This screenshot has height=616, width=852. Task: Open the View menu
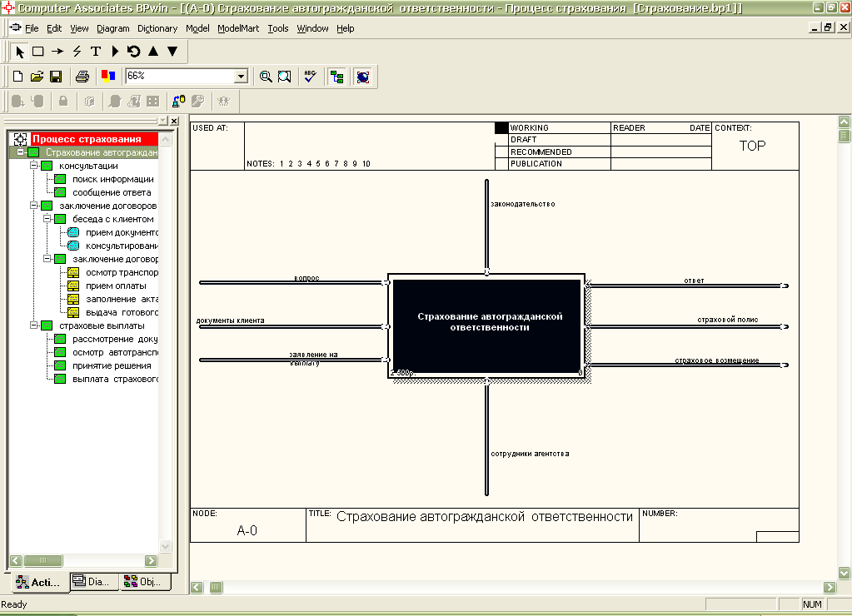coord(79,28)
